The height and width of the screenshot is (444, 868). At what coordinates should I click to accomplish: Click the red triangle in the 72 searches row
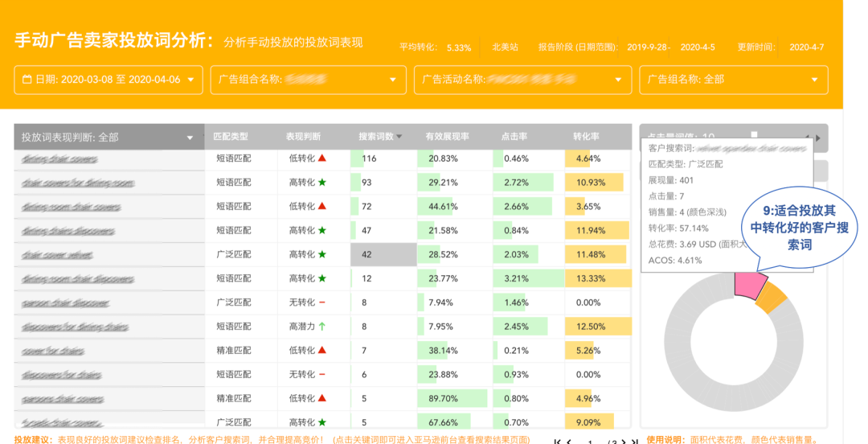[x=322, y=206]
